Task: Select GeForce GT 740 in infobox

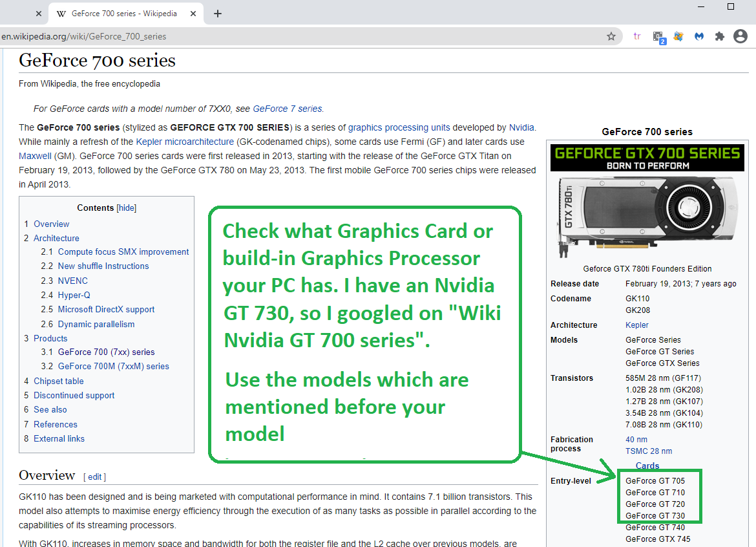Action: click(655, 527)
